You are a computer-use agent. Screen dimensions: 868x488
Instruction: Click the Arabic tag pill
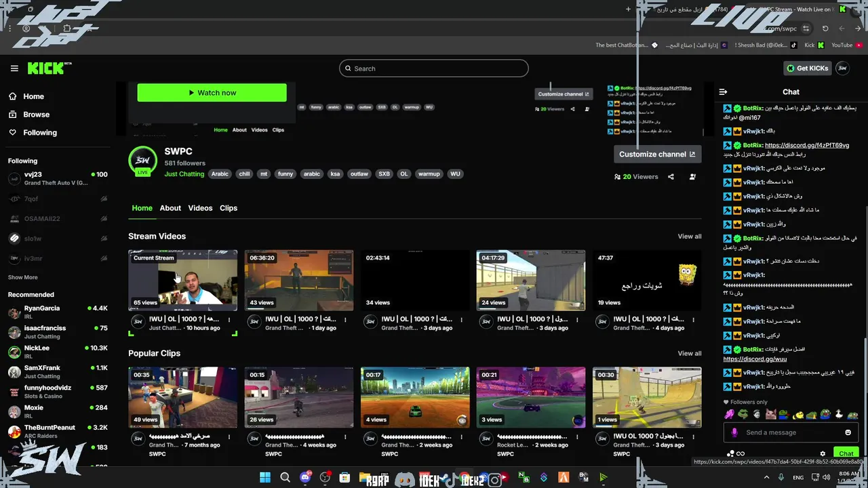point(220,174)
